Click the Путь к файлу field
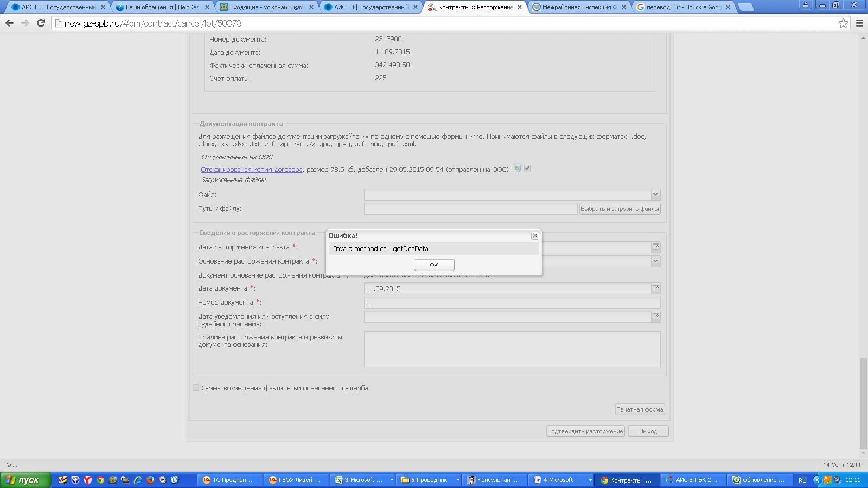The height and width of the screenshot is (488, 868). tap(470, 209)
